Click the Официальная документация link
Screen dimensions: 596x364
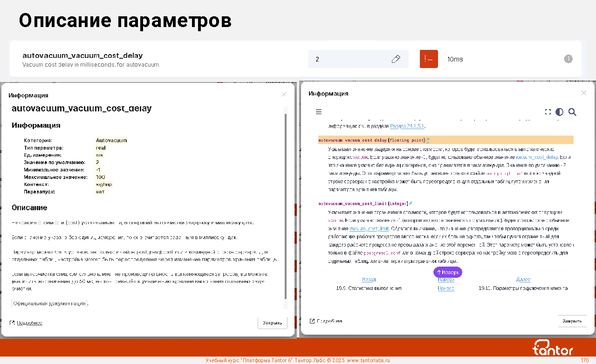(x=50, y=304)
